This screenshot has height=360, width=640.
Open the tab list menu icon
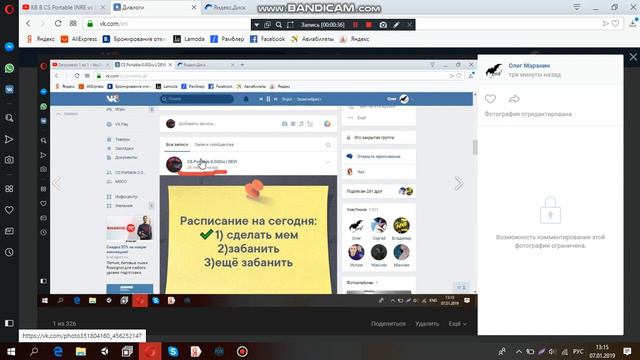(576, 7)
